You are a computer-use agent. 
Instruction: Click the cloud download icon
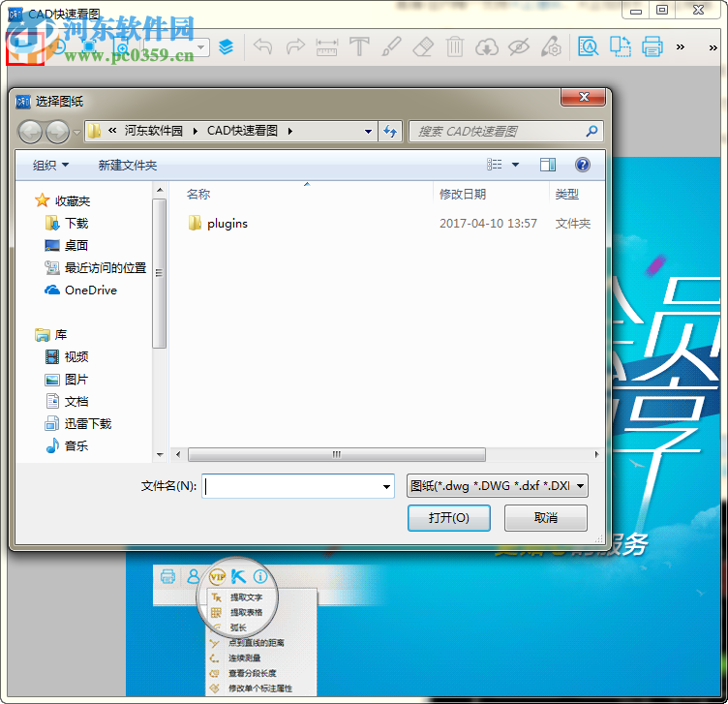pos(487,46)
